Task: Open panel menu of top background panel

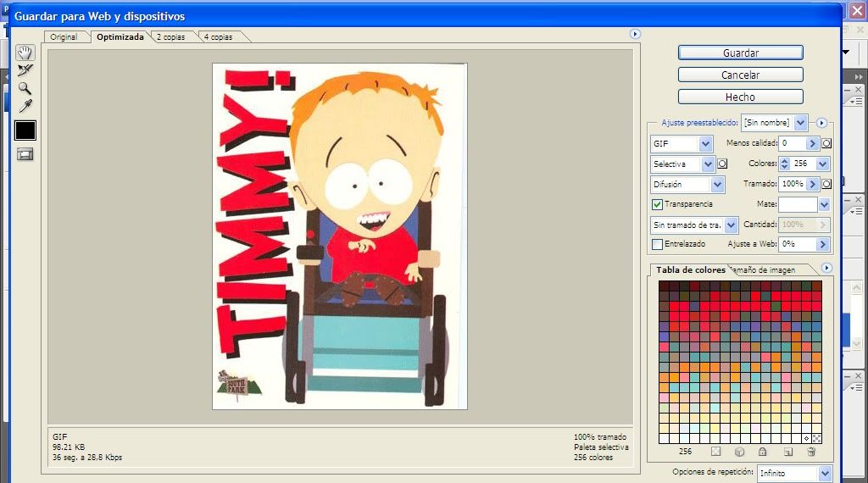Action: coord(856,101)
